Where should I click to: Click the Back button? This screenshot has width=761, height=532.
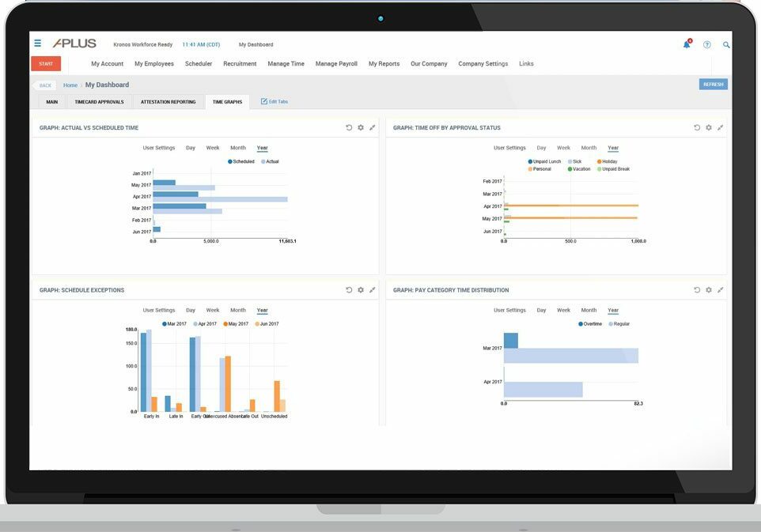click(x=44, y=85)
